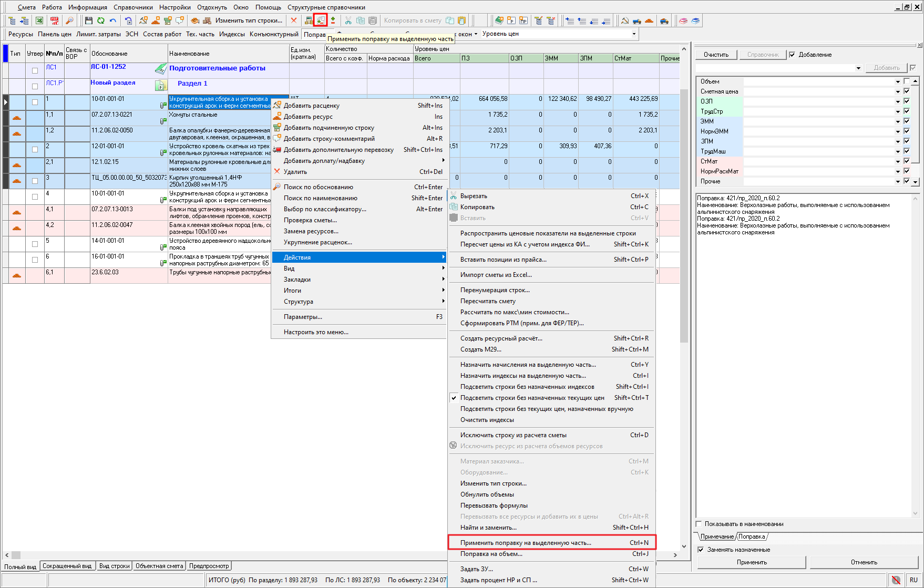924x588 pixels.
Task: Toggle the 'Добавление' checkbox
Action: tap(792, 55)
